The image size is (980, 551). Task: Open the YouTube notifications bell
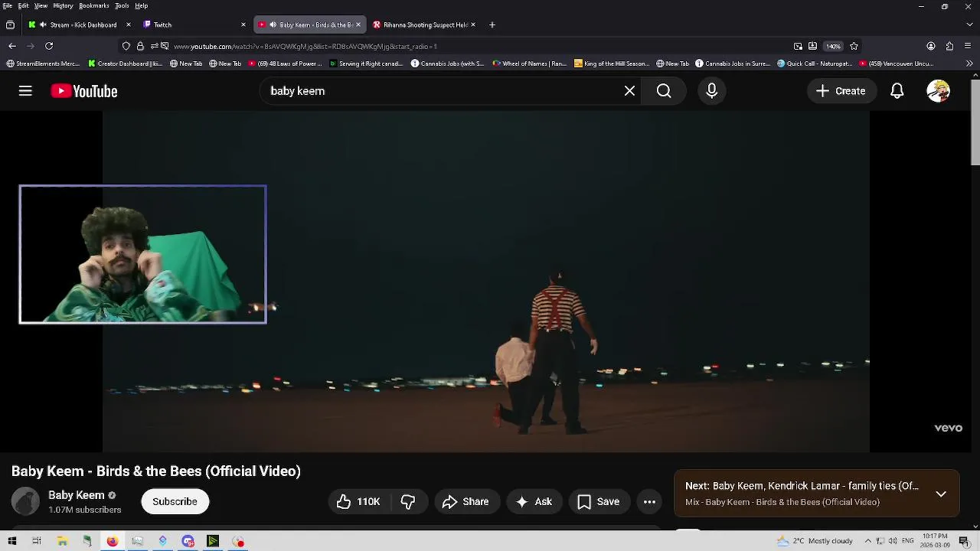tap(897, 91)
